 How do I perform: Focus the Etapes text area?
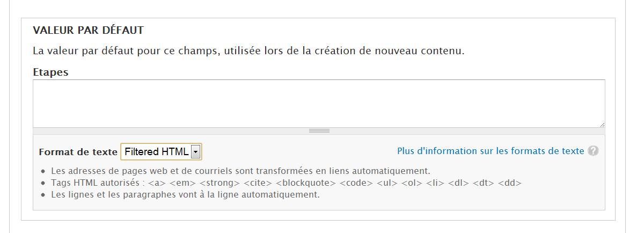319,103
